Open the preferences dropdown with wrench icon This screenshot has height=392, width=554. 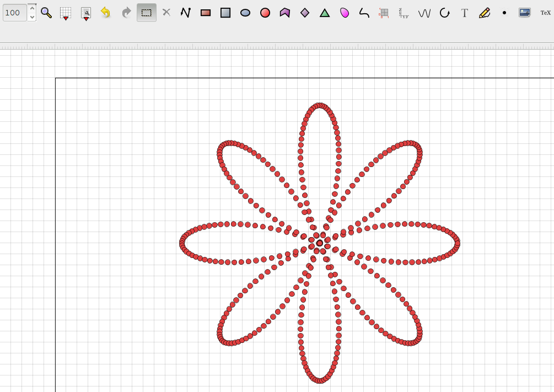click(x=86, y=13)
